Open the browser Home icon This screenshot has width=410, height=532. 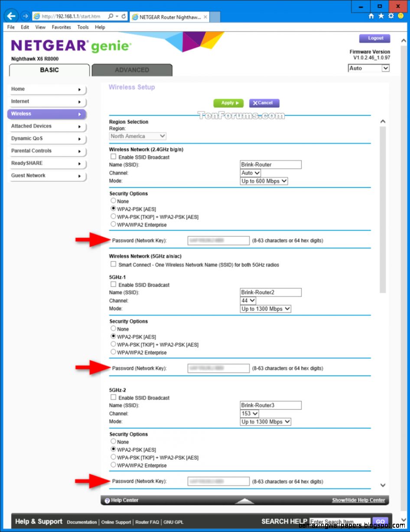(x=371, y=16)
